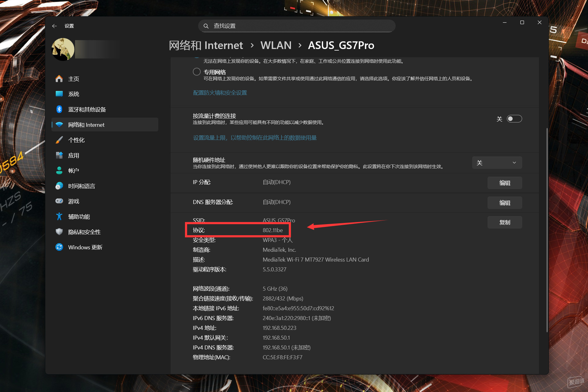
Task: Click 网络和 Internet breadcrumb
Action: [206, 45]
